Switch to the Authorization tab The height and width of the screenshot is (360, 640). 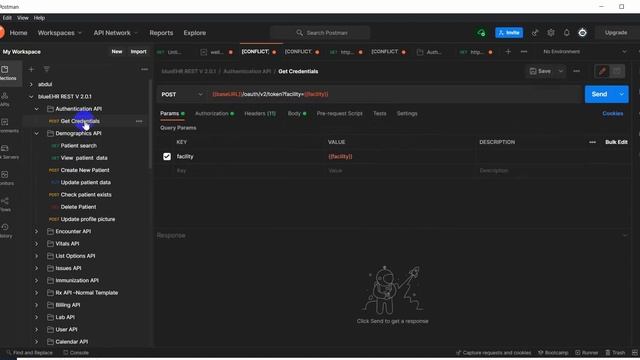(x=214, y=113)
